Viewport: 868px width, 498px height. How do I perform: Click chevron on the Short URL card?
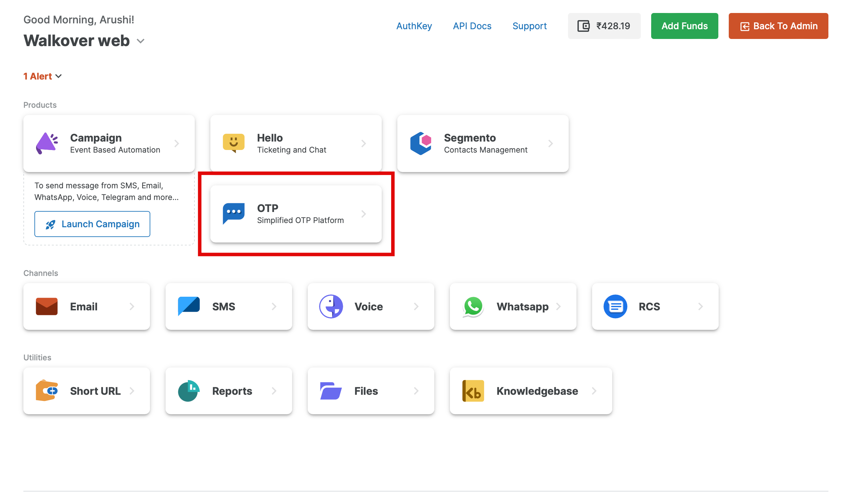(132, 391)
